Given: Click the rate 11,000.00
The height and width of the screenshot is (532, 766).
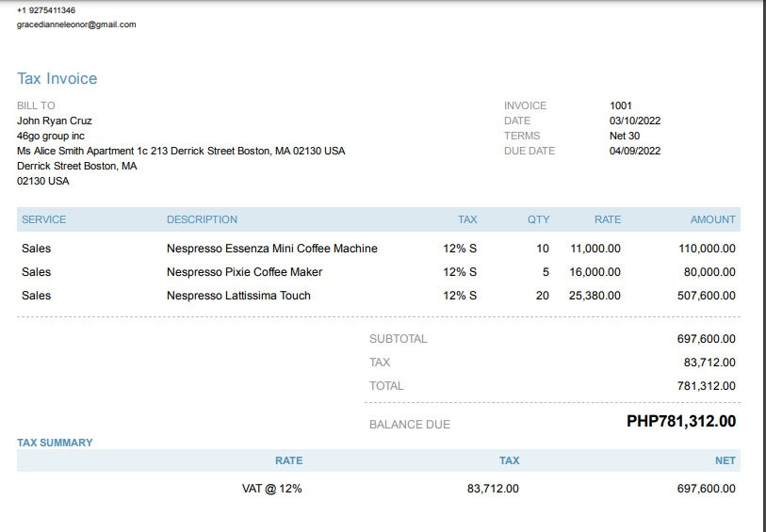Looking at the screenshot, I should point(595,249).
